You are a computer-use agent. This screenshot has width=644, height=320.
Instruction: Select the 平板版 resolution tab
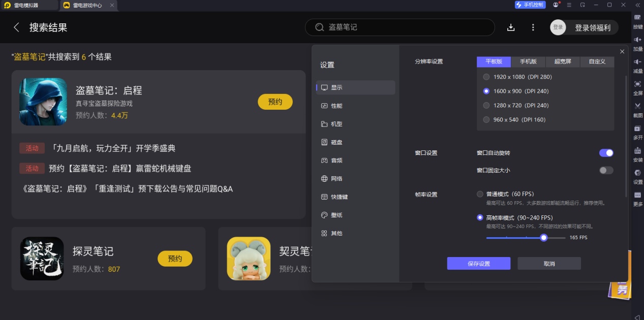click(494, 61)
